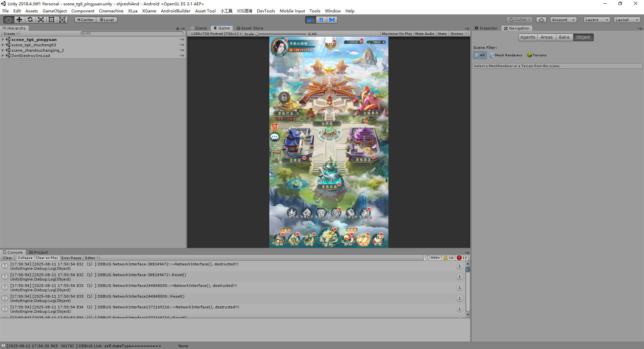Click 仙脉加成 round icon
Image resolution: width=644 pixels, height=349 pixels.
click(292, 213)
